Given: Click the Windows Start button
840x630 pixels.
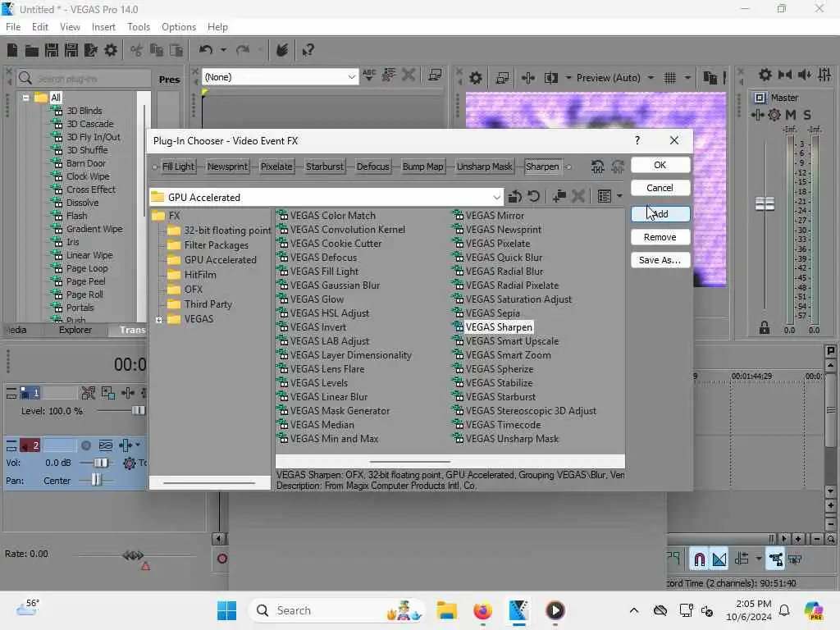Looking at the screenshot, I should (226, 610).
